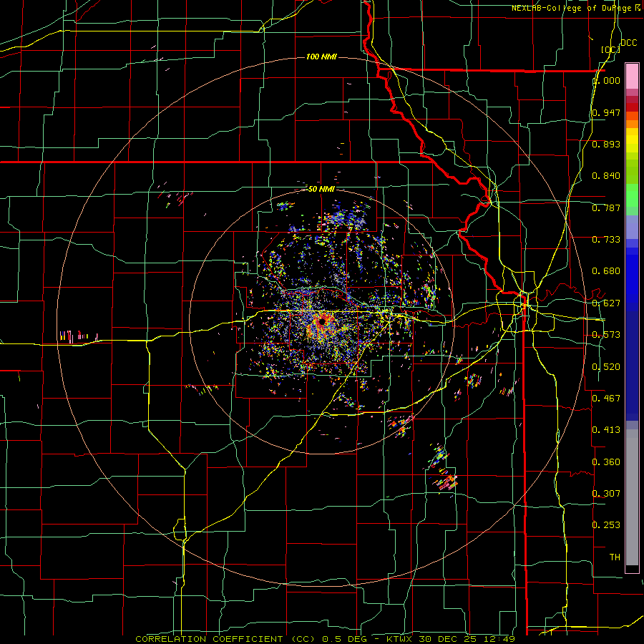Click the [CC] label above the color bar
This screenshot has width=644, height=644.
[x=610, y=49]
